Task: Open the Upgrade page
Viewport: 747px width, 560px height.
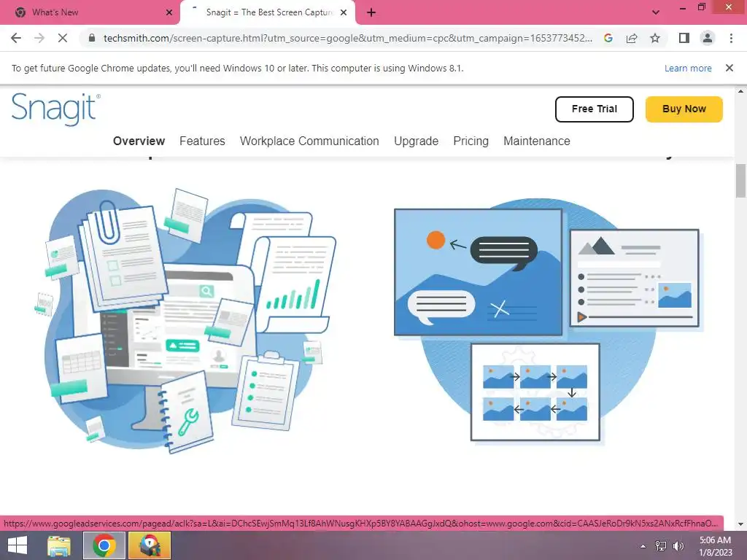Action: [416, 141]
